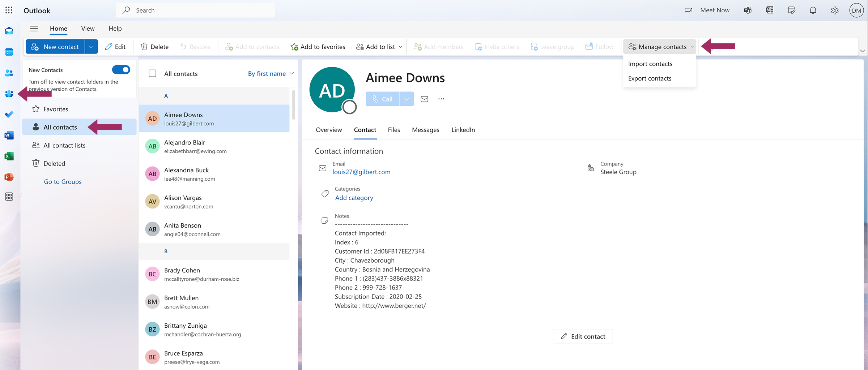The width and height of the screenshot is (868, 370).
Task: Expand ribbon chevron at toolbar end
Action: (x=862, y=51)
